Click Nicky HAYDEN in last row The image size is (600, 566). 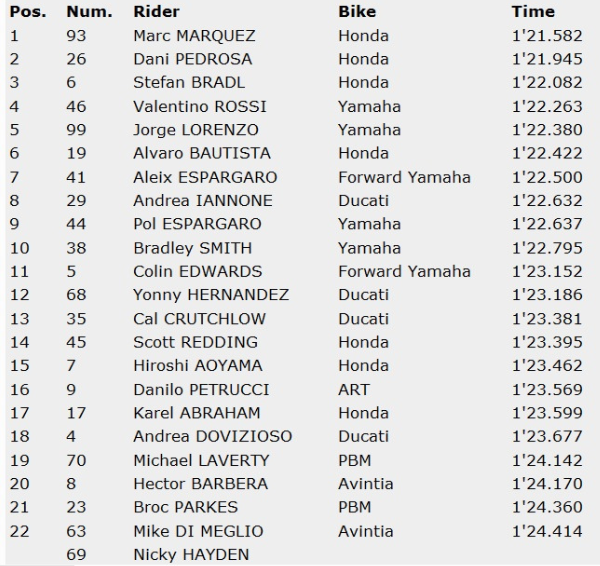click(190, 555)
